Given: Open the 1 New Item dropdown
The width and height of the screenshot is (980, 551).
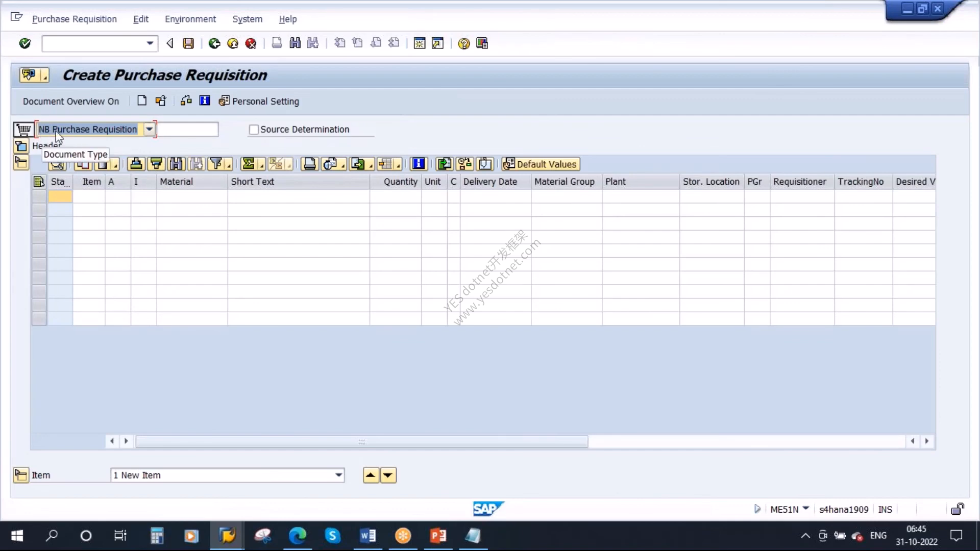Looking at the screenshot, I should 338,475.
